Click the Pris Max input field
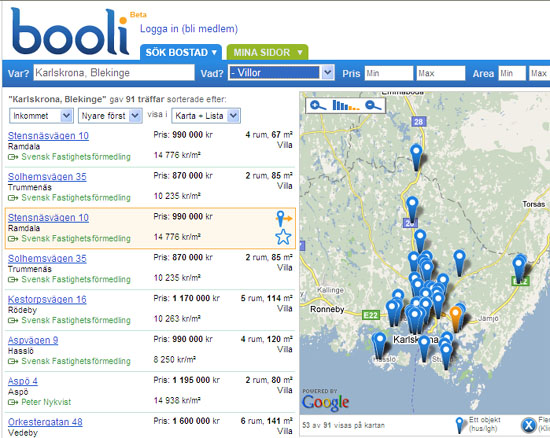 coord(441,73)
